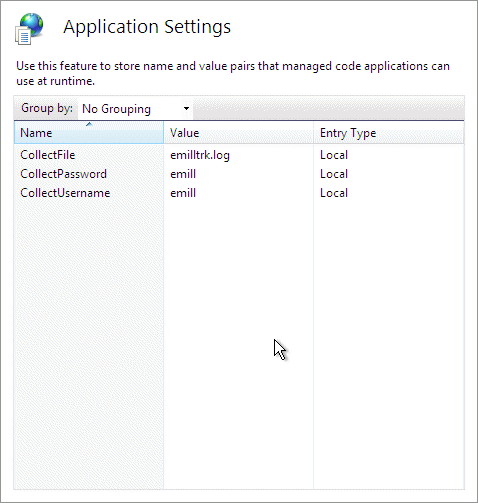The width and height of the screenshot is (478, 503).
Task: Sort by the Entry Type column header
Action: (389, 133)
